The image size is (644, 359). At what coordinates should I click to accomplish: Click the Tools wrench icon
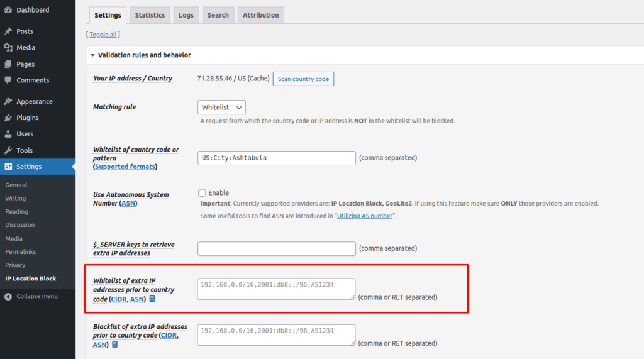(x=8, y=150)
